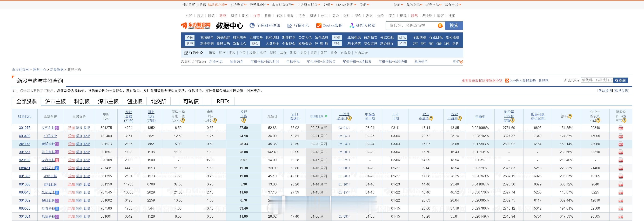Open 全球财经快讯 globe icon
This screenshot has height=221, width=644.
pos(252,25)
